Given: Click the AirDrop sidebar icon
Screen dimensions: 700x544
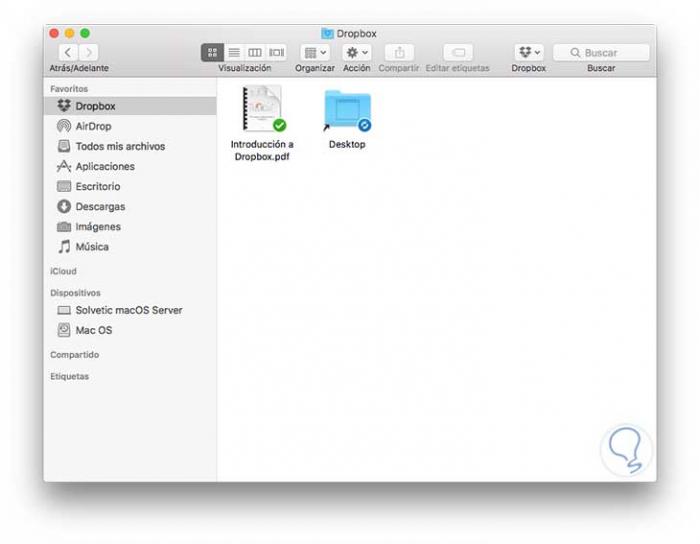Looking at the screenshot, I should point(64,126).
